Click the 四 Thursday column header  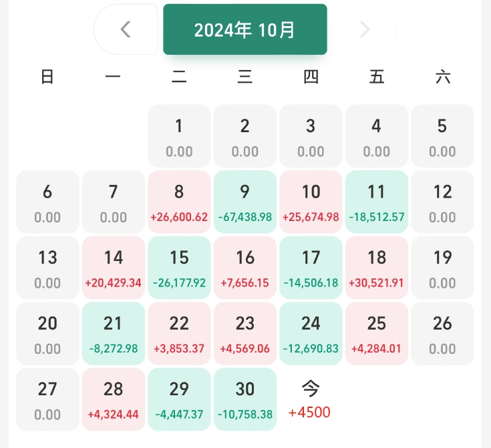click(x=311, y=77)
